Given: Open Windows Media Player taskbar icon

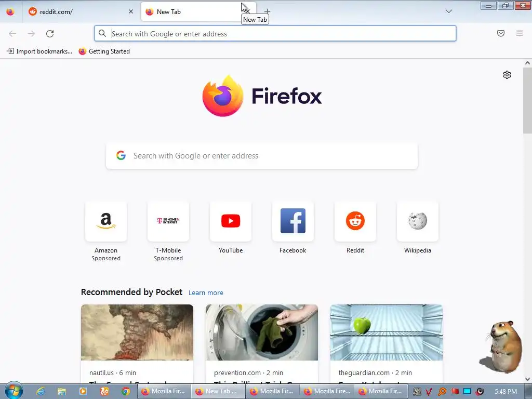Looking at the screenshot, I should [x=83, y=392].
